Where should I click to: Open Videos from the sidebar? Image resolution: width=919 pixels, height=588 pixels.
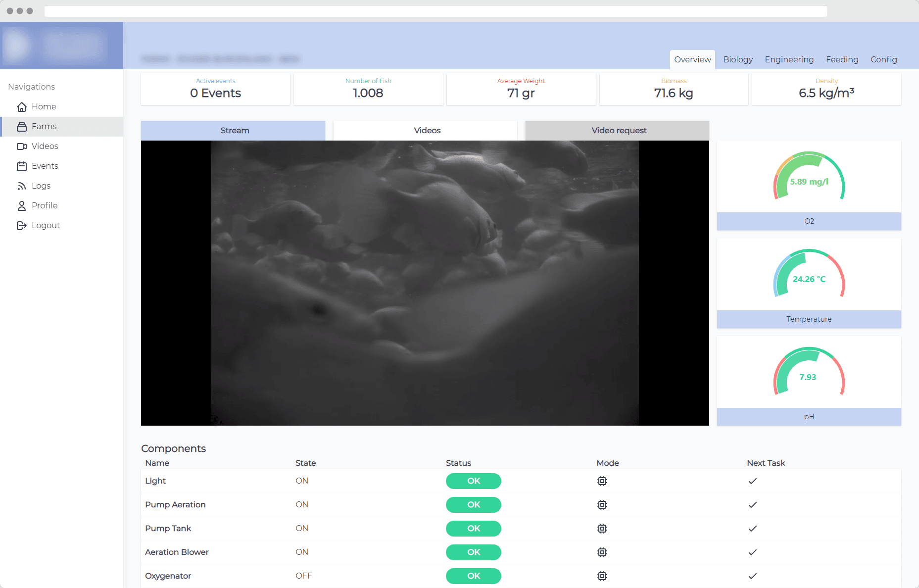(45, 146)
